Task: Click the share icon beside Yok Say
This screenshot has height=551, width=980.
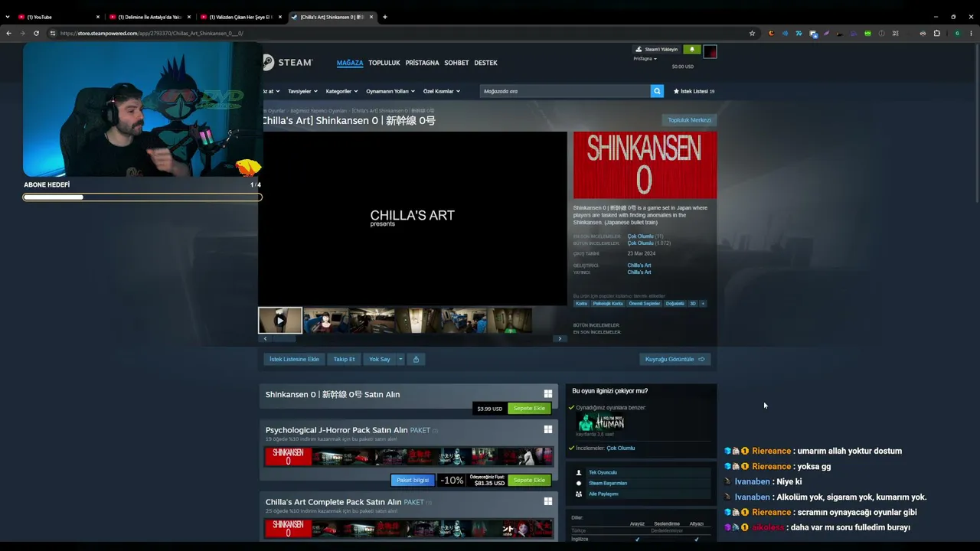Action: (416, 359)
